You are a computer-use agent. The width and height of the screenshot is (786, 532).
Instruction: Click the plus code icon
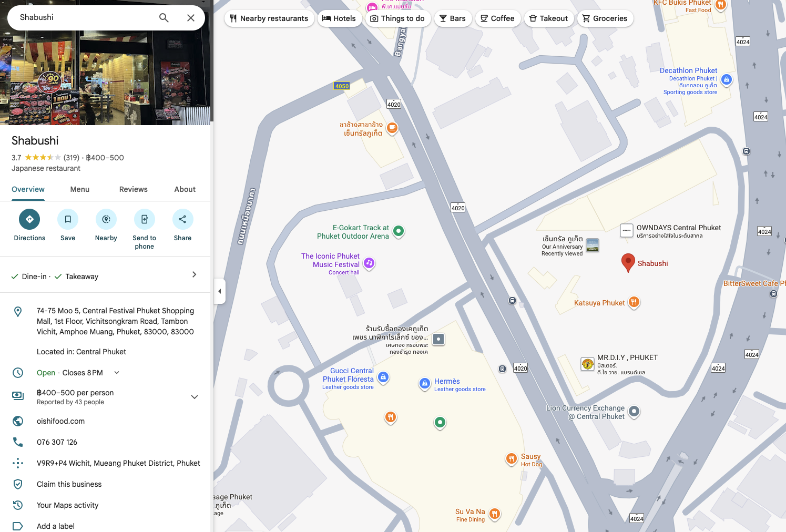pyautogui.click(x=18, y=463)
